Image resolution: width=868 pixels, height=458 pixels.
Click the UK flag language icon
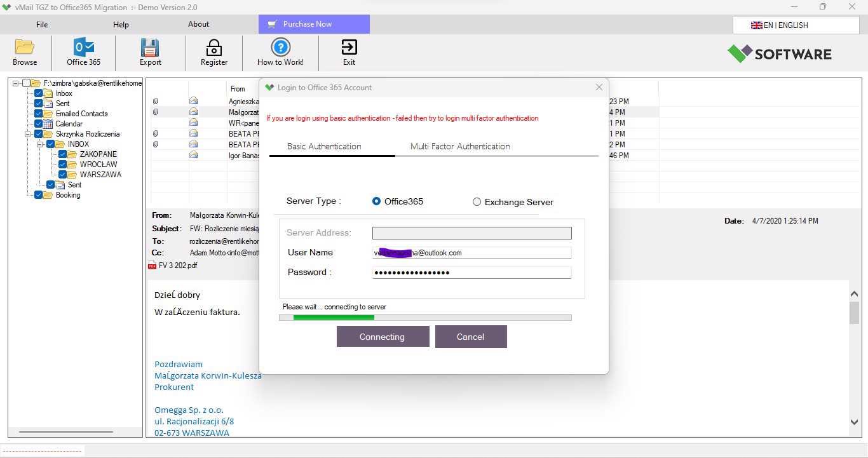tap(756, 25)
